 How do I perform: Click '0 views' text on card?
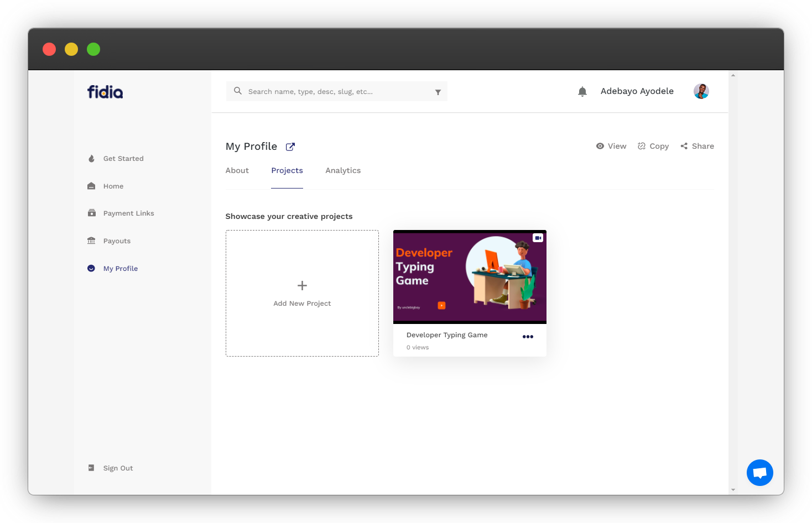click(x=418, y=348)
